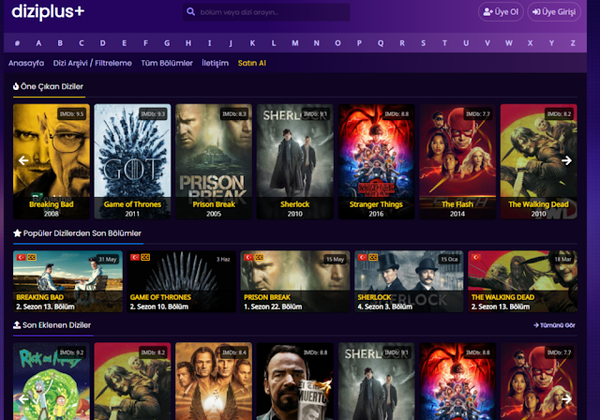The width and height of the screenshot is (600, 420).
Task: Filter series by letter M
Action: tap(295, 43)
